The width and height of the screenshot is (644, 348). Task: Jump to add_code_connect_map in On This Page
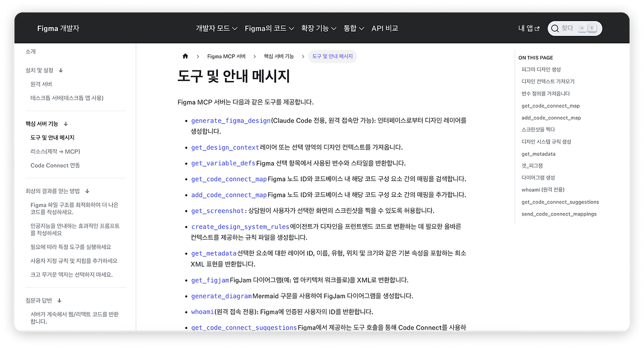(x=551, y=118)
